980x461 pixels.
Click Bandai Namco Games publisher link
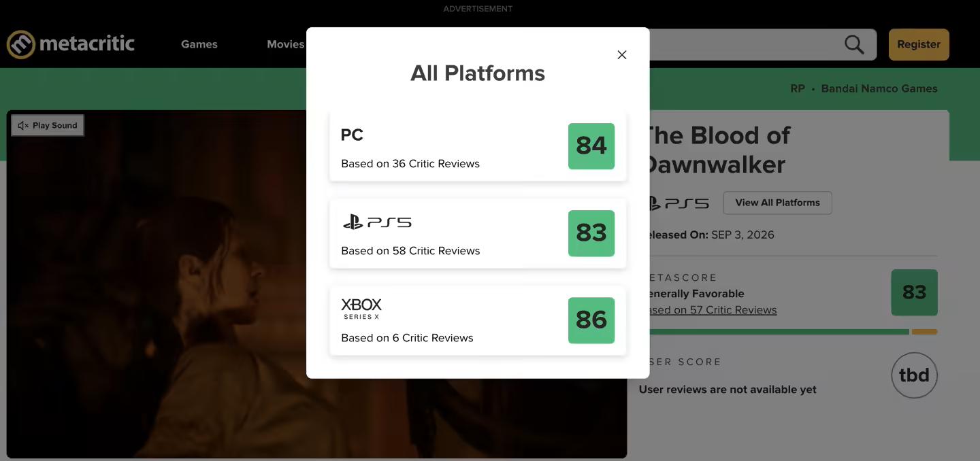[x=879, y=88]
